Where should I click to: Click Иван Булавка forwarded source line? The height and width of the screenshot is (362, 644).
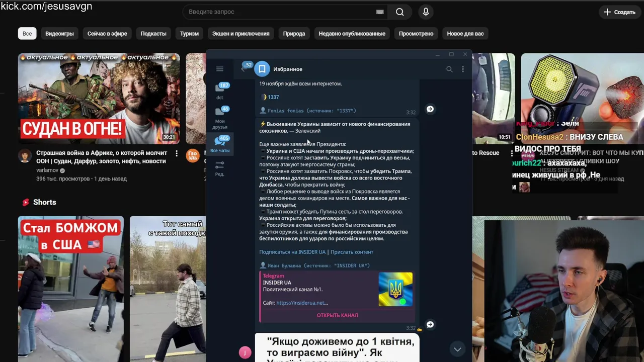(x=314, y=265)
